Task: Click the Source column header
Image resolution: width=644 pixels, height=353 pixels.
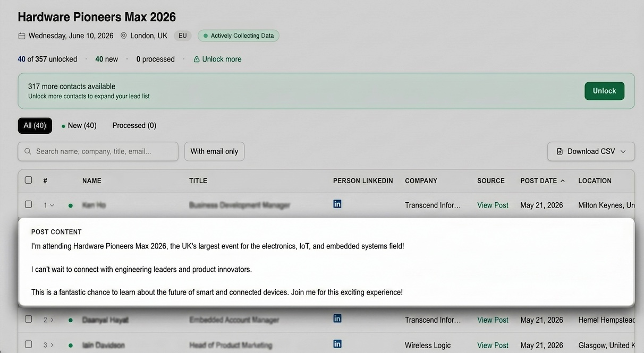Action: click(491, 180)
